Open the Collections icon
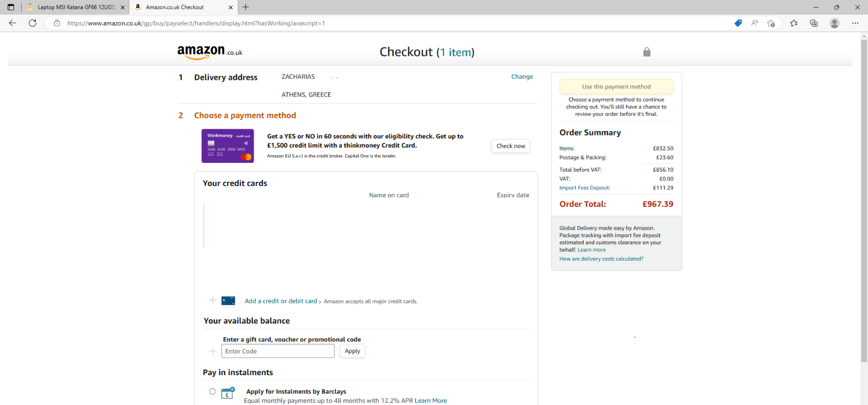This screenshot has height=405, width=868. click(x=814, y=23)
